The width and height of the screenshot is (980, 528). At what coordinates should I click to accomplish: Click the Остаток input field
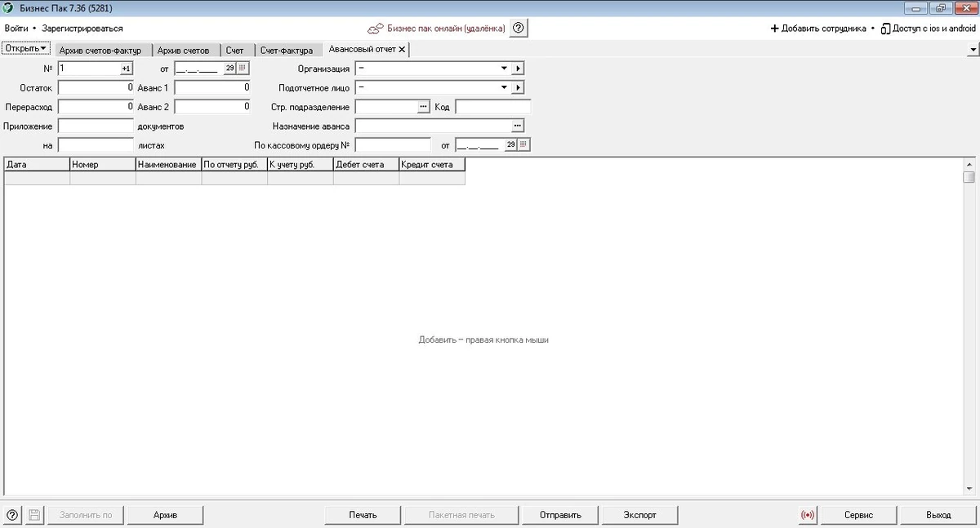(x=96, y=87)
